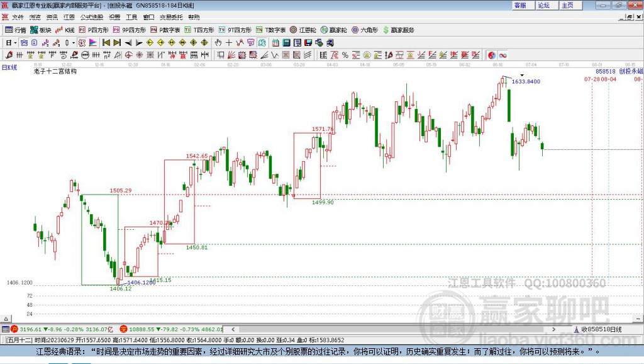Select the Gann fan lines tool
Screen dimensions: 644x364
231,55
